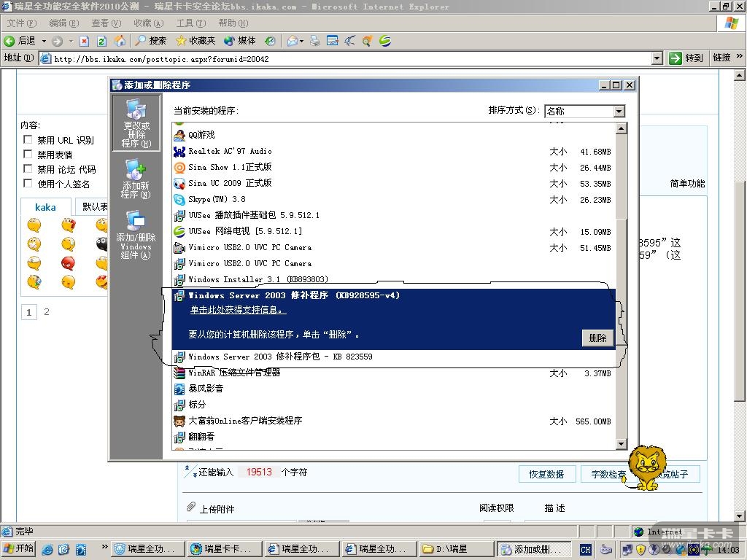
Task: Select Sina UC 2009 正式版 entry
Action: [393, 183]
